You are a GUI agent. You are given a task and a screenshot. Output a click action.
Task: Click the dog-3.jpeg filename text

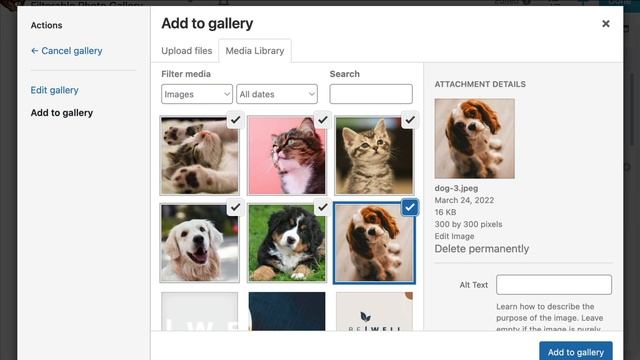point(456,188)
